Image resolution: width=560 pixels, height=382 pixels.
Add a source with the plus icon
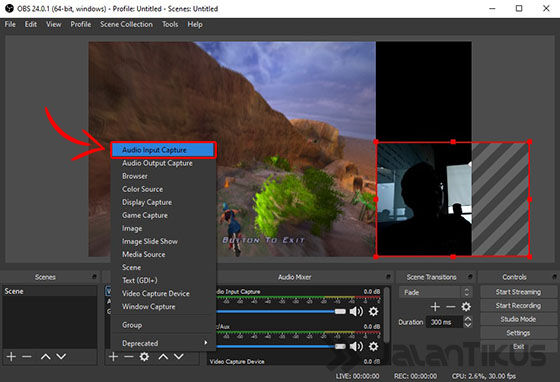tap(113, 356)
